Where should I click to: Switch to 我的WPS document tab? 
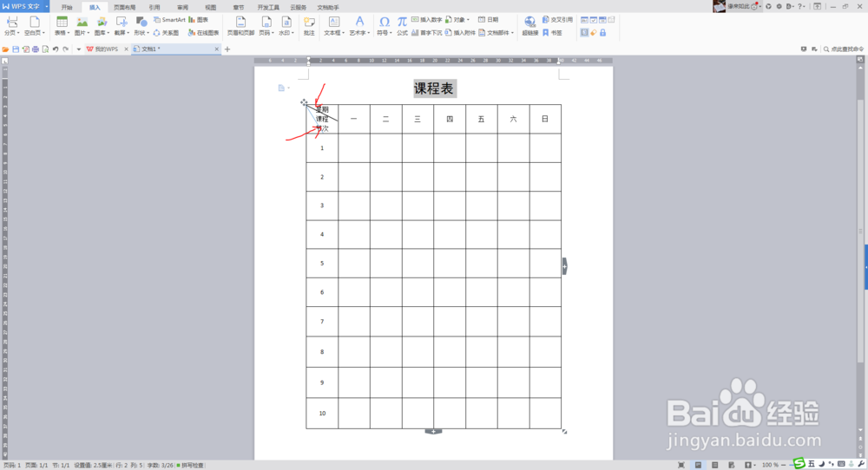click(x=106, y=49)
